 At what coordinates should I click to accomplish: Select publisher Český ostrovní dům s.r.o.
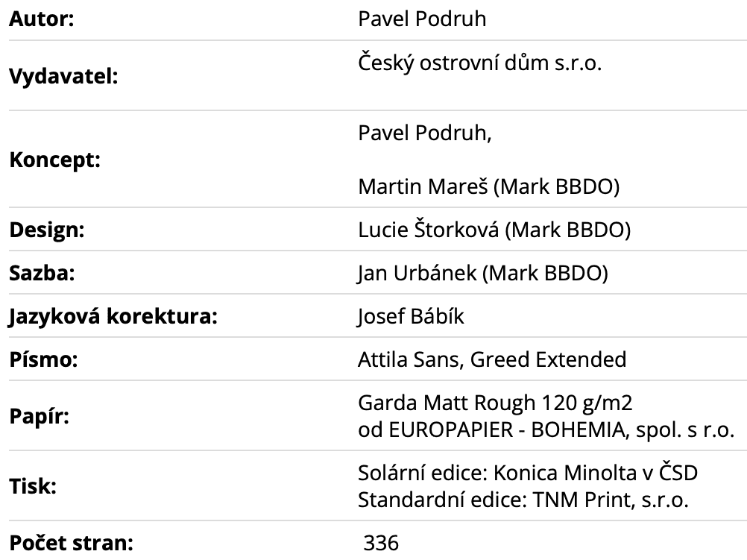(479, 63)
